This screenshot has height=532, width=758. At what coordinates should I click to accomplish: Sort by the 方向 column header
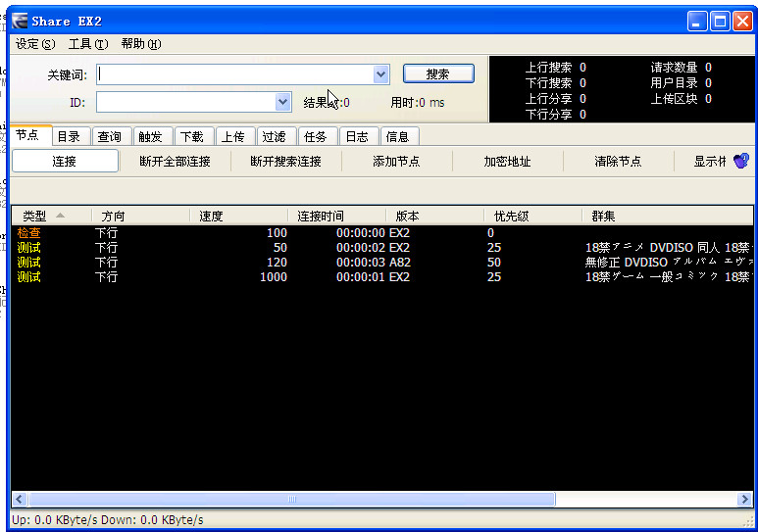coord(140,216)
